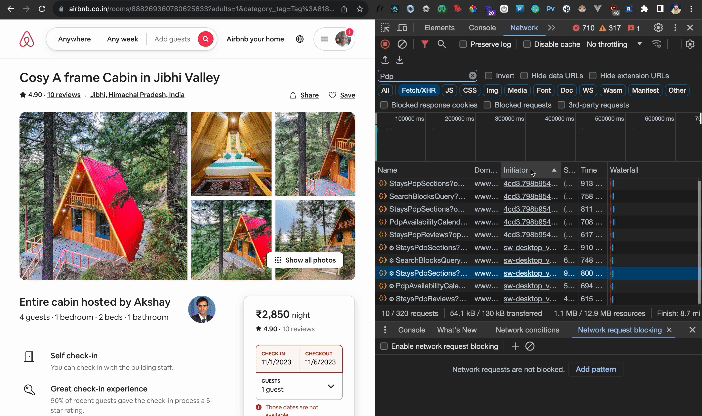Open network conditions wifi icon
The height and width of the screenshot is (416, 702).
pyautogui.click(x=656, y=44)
